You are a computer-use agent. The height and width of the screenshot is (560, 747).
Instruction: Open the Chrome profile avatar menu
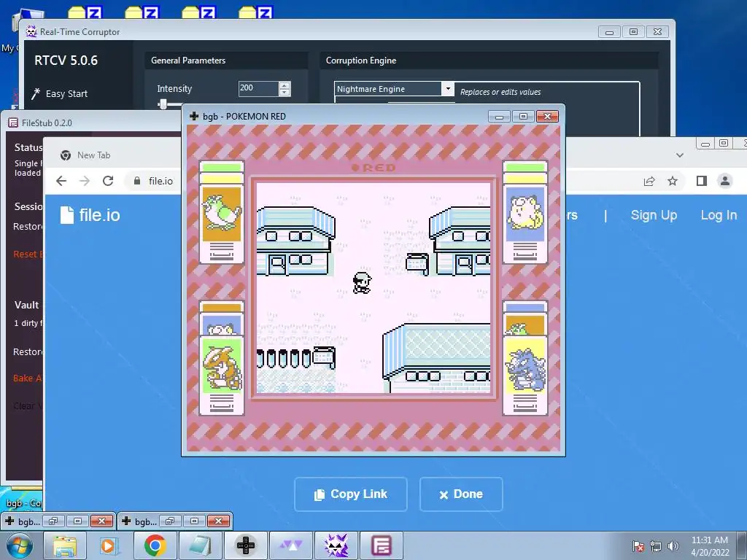click(724, 181)
